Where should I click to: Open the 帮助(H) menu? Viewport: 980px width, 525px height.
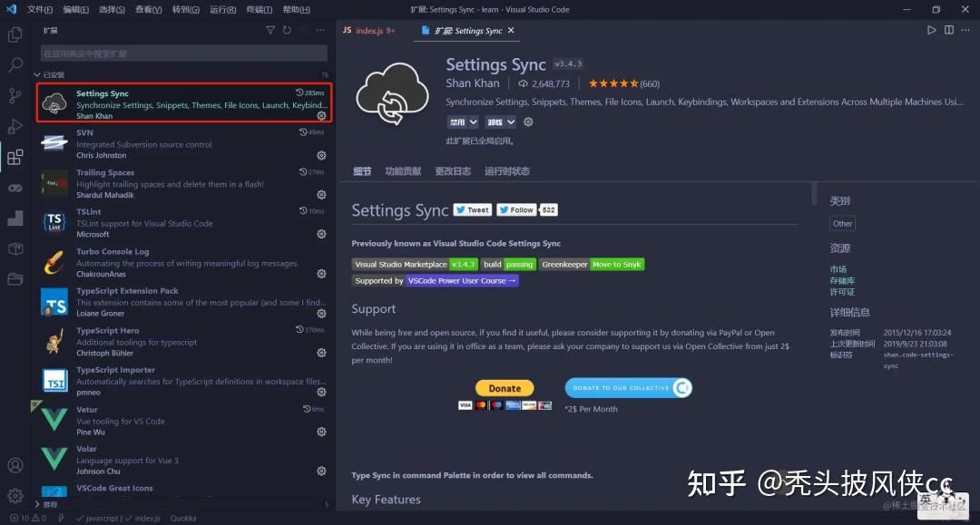pyautogui.click(x=296, y=9)
